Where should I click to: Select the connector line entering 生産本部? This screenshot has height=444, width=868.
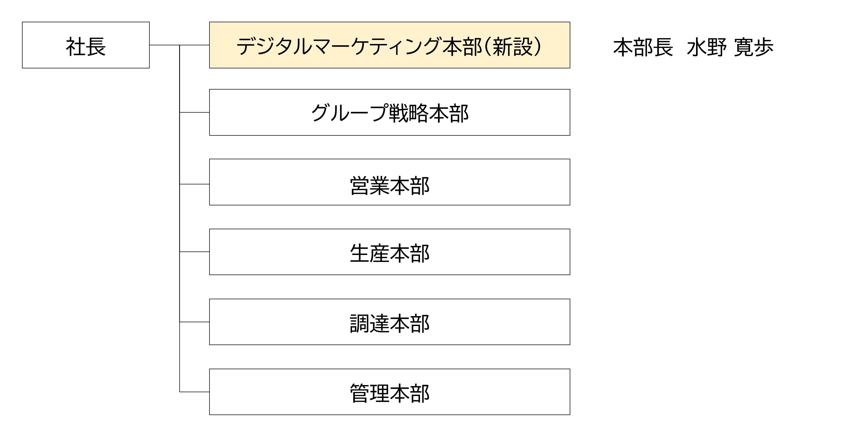194,252
